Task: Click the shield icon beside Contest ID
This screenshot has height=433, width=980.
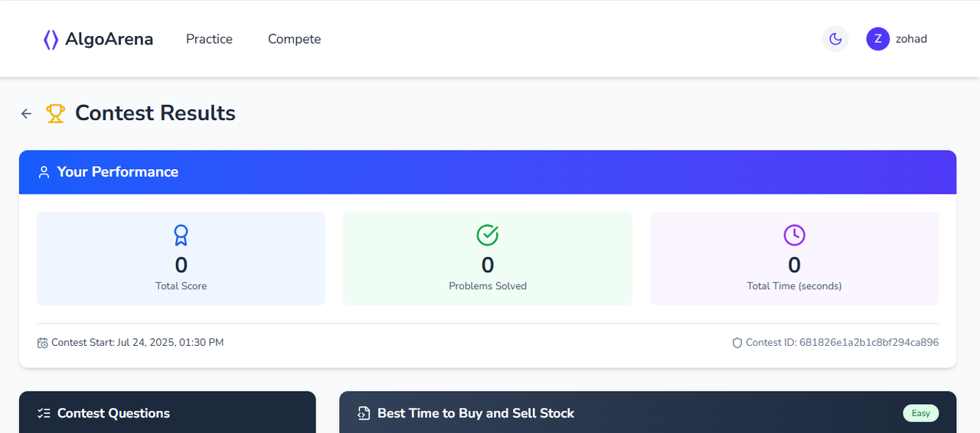Action: (737, 343)
